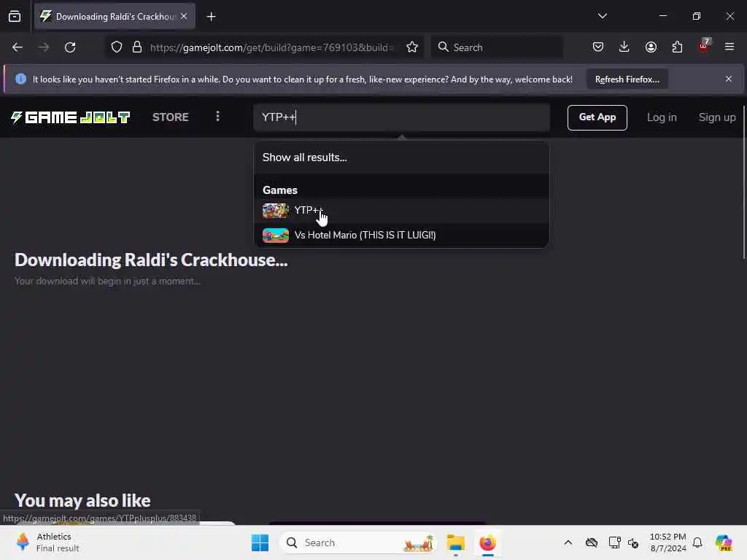Click Vs Hotel Mario game thumbnail

275,236
